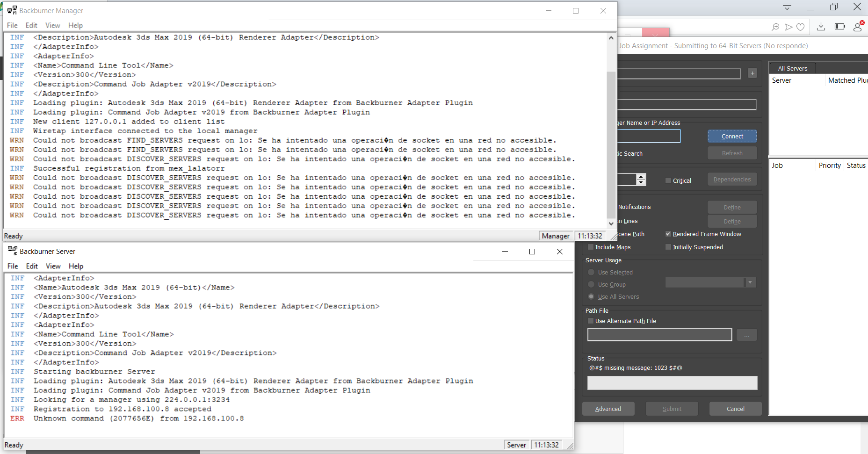Screen dimensions: 868x454
Task: Open File menu in Backburner Manager
Action: [12, 25]
